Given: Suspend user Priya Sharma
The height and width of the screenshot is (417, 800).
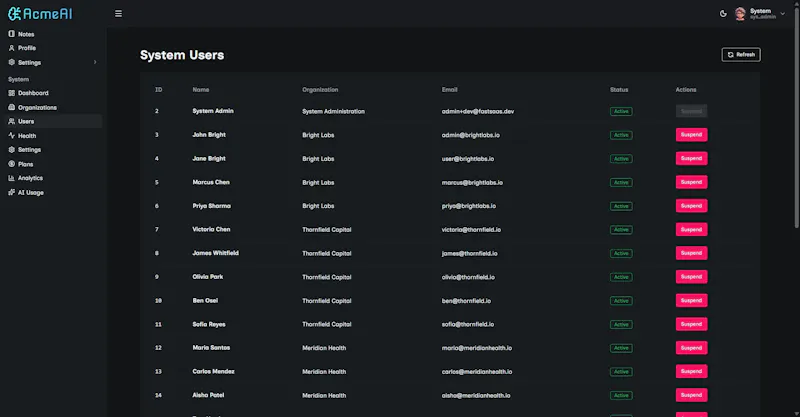Looking at the screenshot, I should (691, 206).
